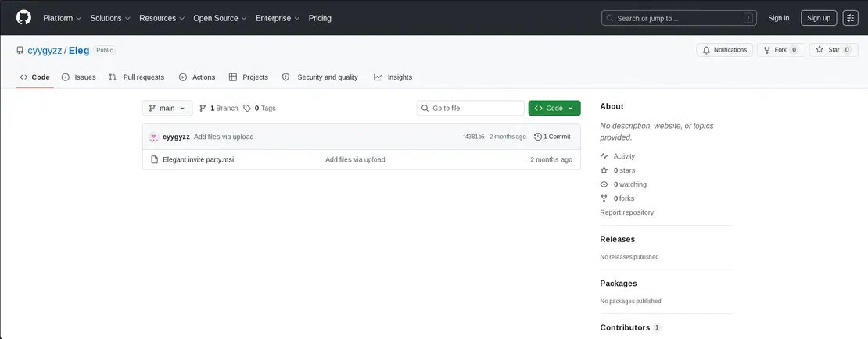This screenshot has width=868, height=339.
Task: Click the Report repository link
Action: tap(626, 212)
